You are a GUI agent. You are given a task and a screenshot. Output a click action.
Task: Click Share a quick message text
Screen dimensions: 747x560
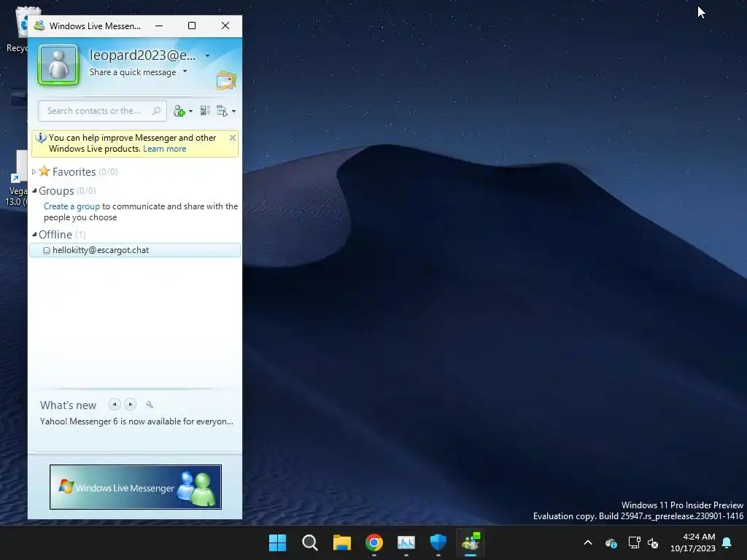click(133, 72)
